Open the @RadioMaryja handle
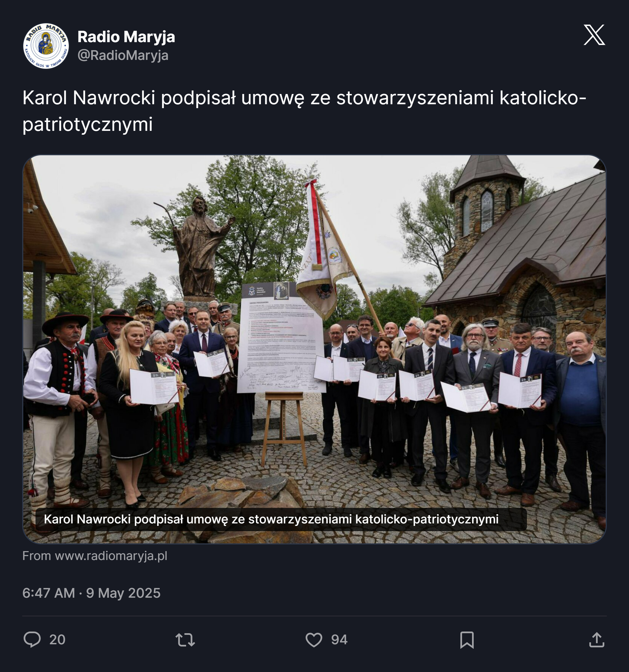 [123, 55]
